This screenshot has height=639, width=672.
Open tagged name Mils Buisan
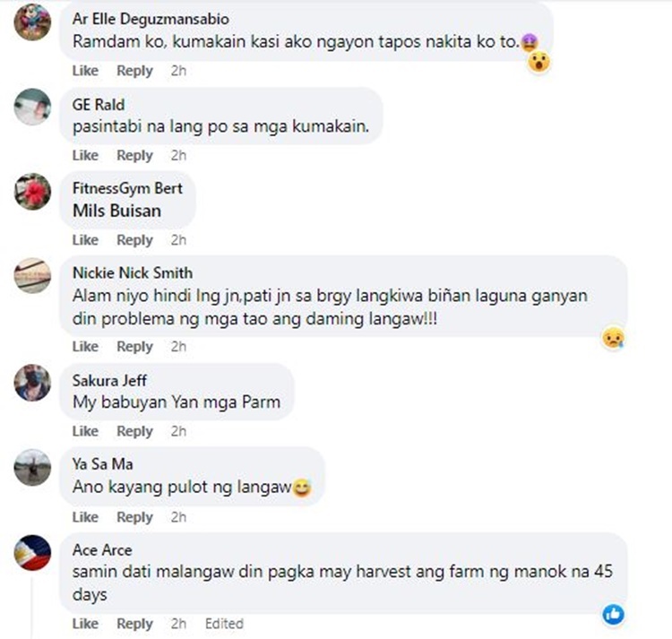click(117, 211)
